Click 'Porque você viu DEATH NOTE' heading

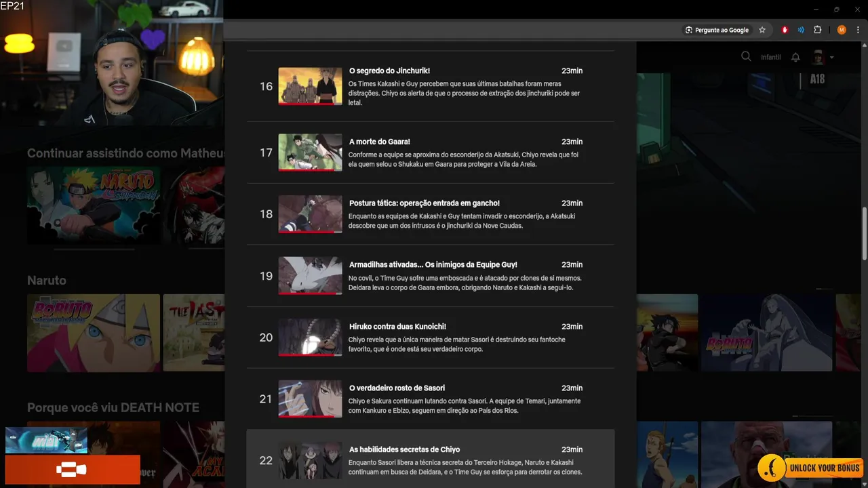coord(113,408)
